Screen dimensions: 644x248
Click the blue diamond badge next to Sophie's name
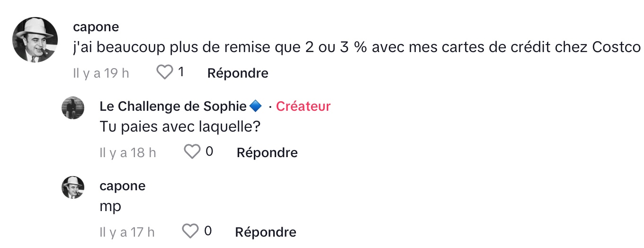[x=255, y=106]
